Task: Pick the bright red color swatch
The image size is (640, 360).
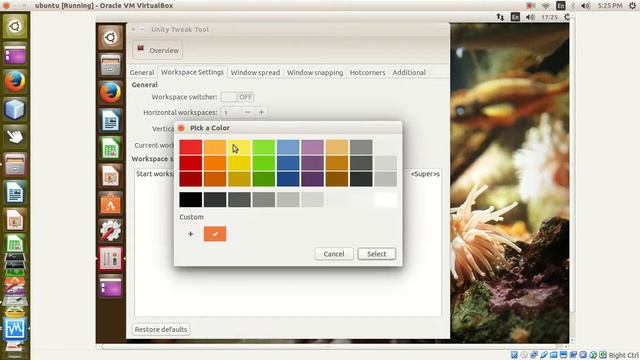Action: pyautogui.click(x=191, y=147)
